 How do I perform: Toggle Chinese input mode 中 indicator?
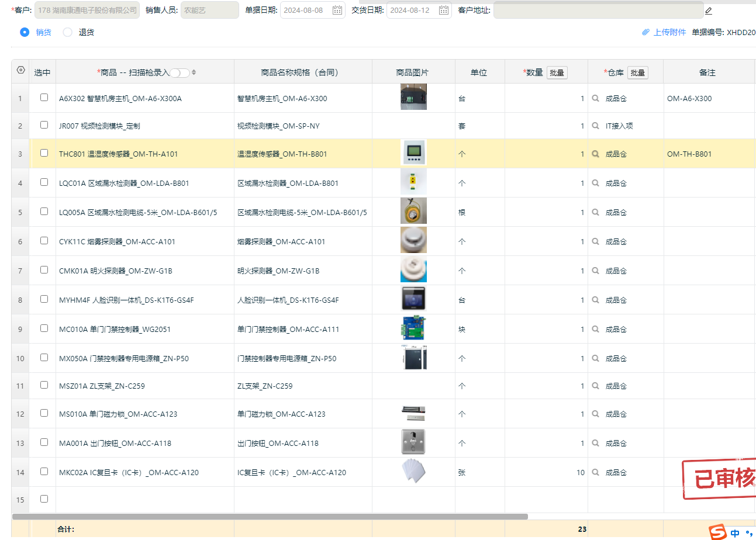coord(735,533)
